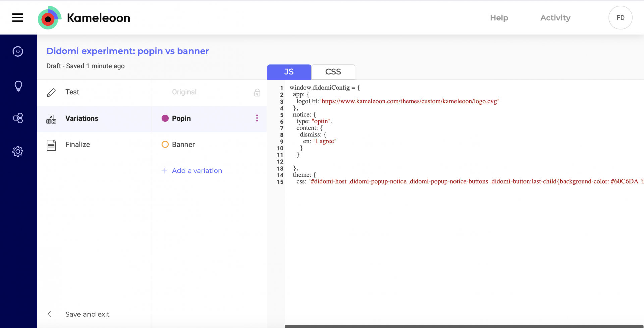
Task: Open the gear settings icon in sidebar
Action: coord(18,152)
